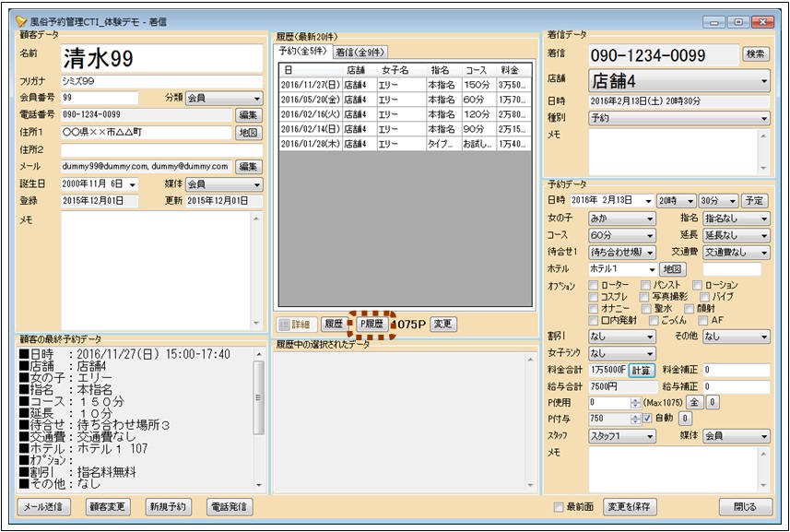Toggle the 自動 checkbox for P付与
The width and height of the screenshot is (790, 532).
coord(647,419)
